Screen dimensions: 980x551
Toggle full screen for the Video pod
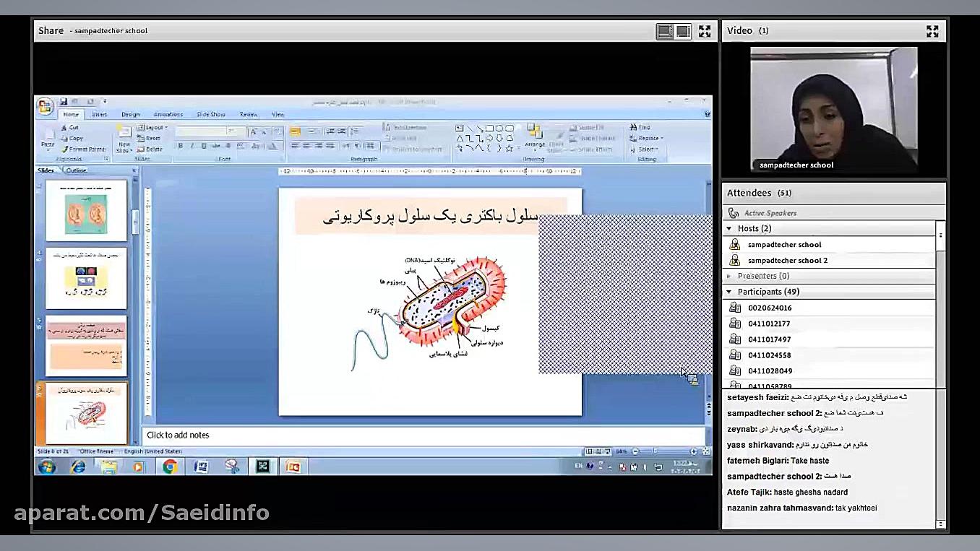(x=932, y=31)
